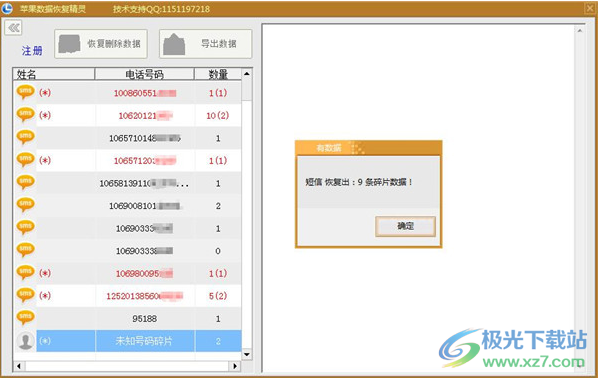Select SMS icon for row 10657120
This screenshot has height=378, width=598.
(26, 159)
